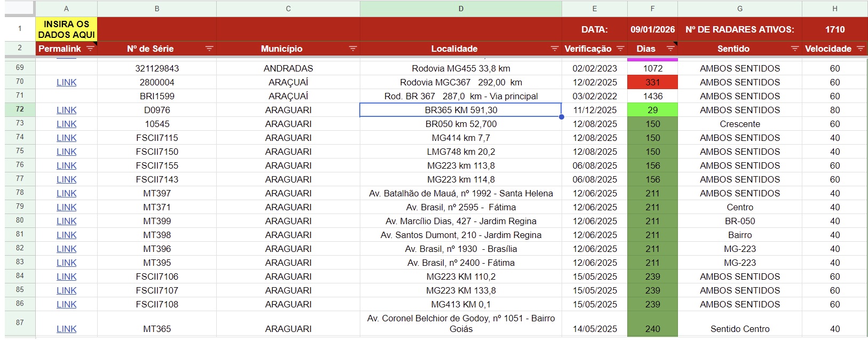Click the Município column filter icon

pos(353,49)
